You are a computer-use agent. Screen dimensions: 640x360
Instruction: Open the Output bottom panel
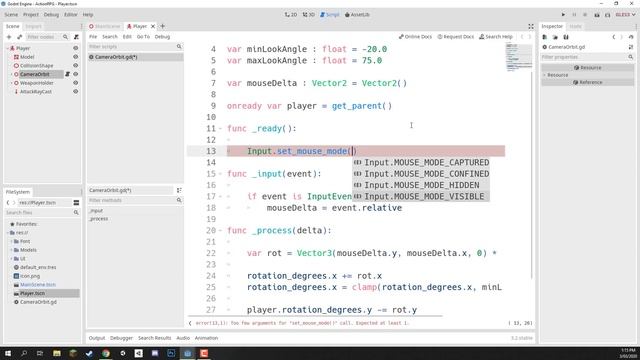[x=97, y=338]
